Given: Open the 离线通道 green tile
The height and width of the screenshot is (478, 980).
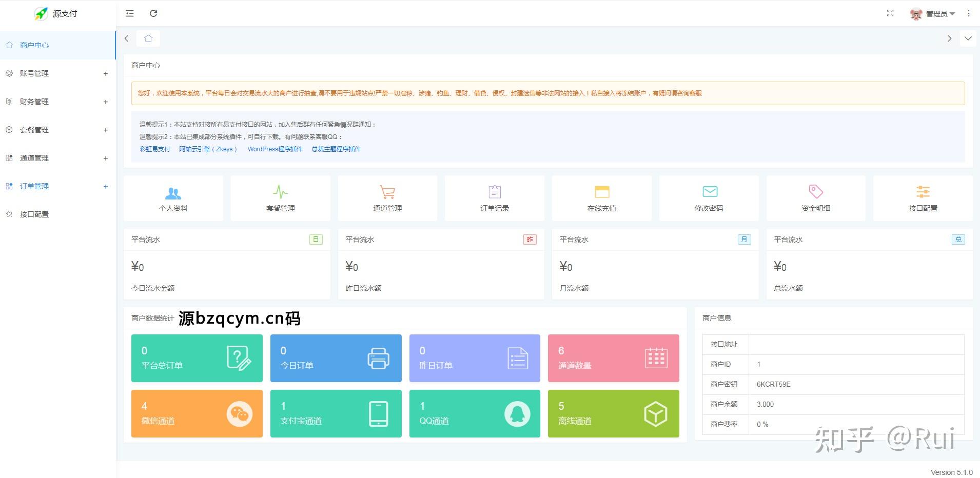Looking at the screenshot, I should [614, 413].
